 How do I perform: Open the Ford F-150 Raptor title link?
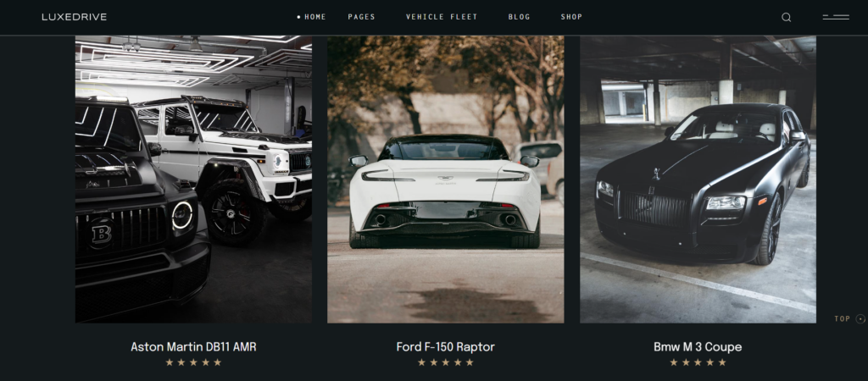[x=446, y=347]
